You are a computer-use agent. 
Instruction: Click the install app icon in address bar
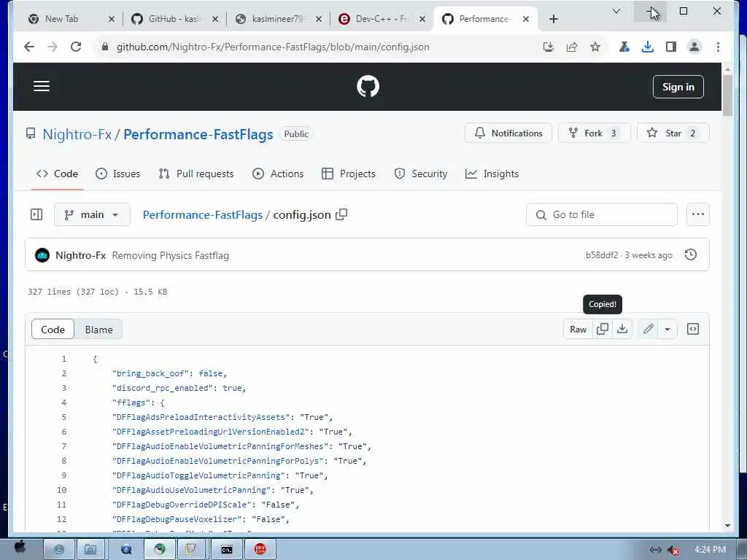pos(549,47)
